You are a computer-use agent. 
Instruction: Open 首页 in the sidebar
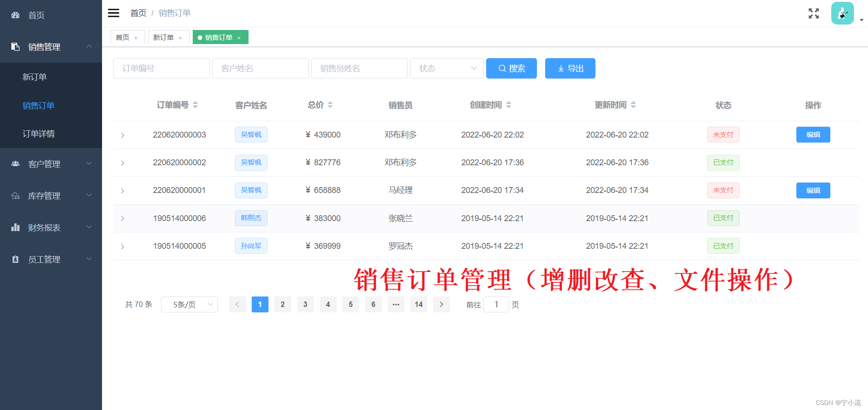[51, 15]
